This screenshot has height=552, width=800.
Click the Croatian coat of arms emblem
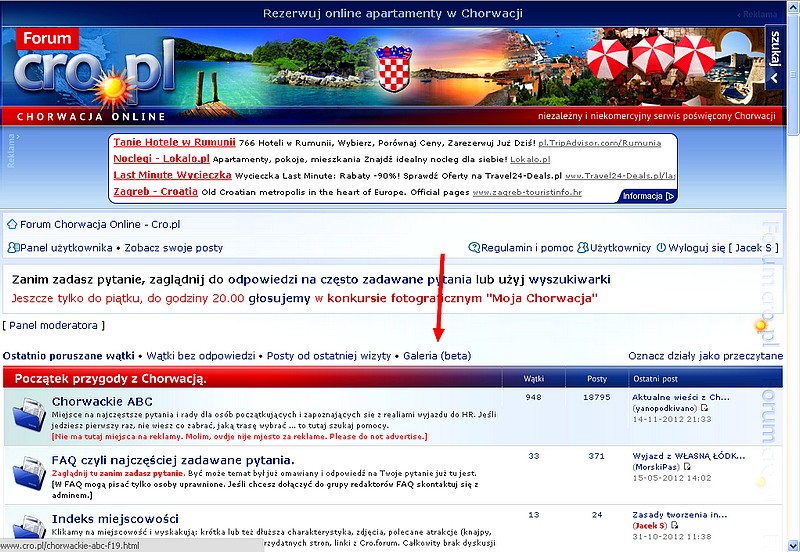(394, 70)
